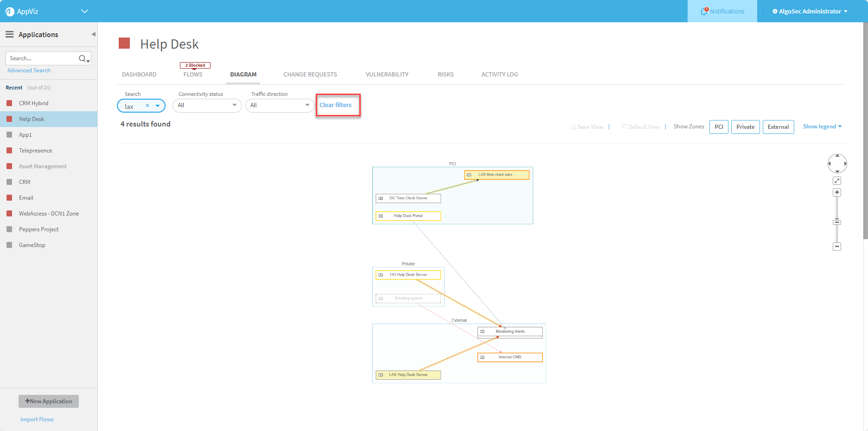Zoom in using the plus button
Screen dimensions: 868x431
pos(837,192)
